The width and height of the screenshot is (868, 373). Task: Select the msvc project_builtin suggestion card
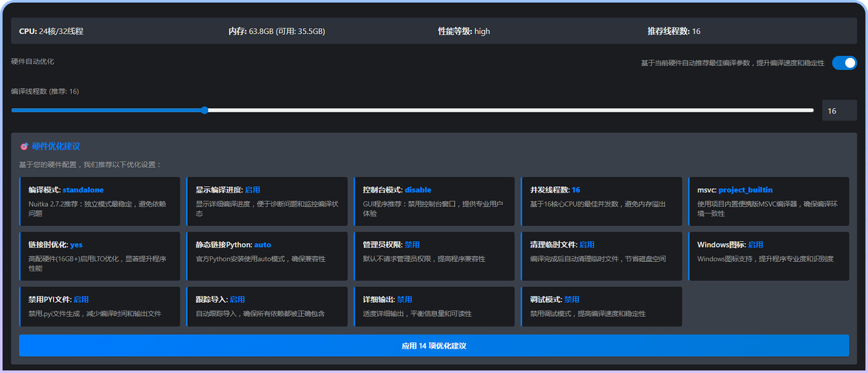tap(769, 202)
